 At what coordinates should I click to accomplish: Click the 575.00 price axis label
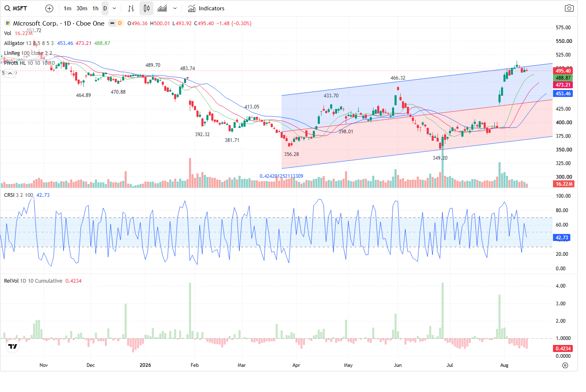pos(564,28)
